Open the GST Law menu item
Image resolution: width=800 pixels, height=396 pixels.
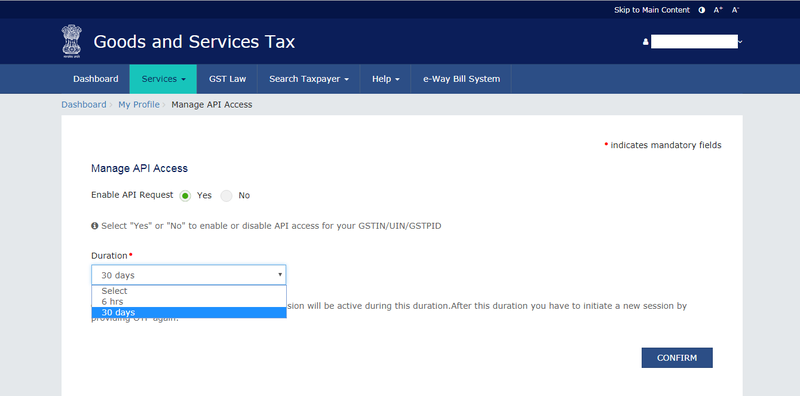(x=227, y=79)
